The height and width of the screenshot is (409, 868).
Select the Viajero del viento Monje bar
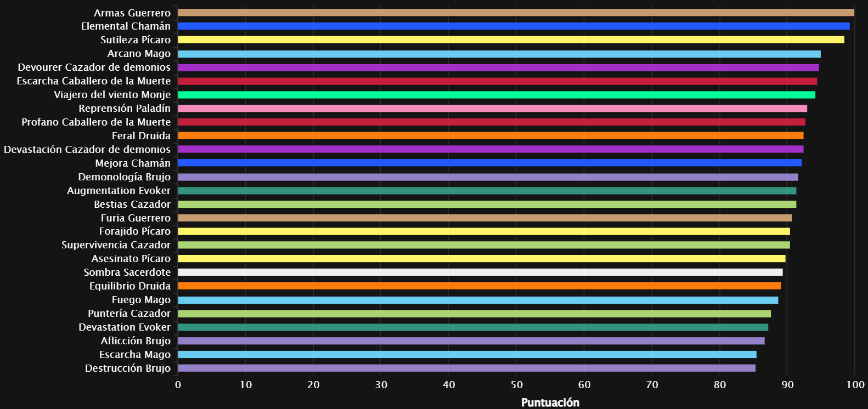(x=497, y=95)
